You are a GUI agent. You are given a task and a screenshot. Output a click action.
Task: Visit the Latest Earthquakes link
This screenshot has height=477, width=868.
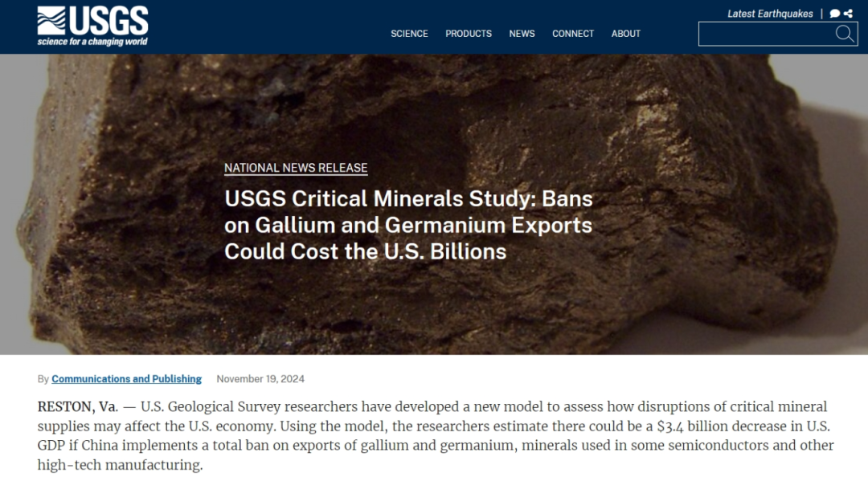[x=770, y=14]
